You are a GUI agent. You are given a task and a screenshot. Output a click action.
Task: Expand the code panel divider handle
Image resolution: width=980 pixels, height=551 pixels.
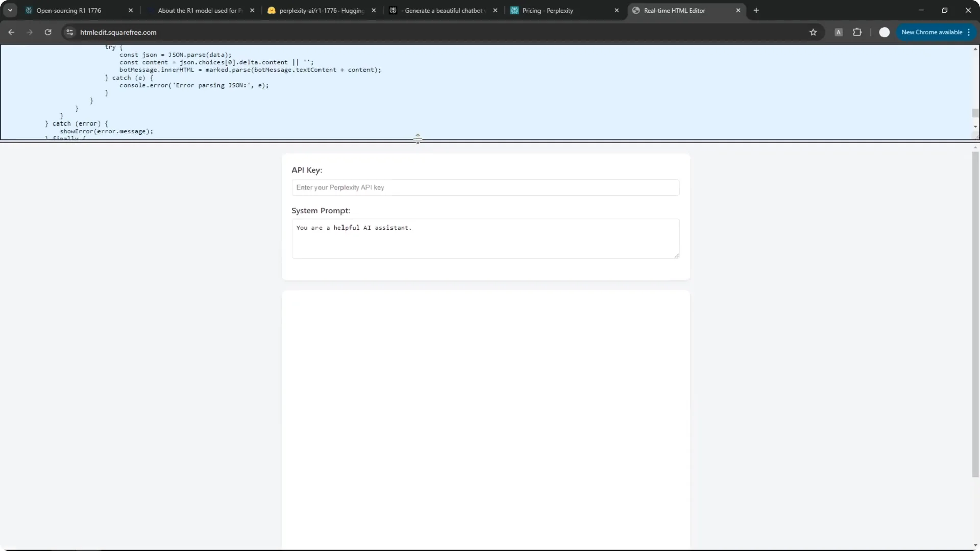tap(418, 138)
